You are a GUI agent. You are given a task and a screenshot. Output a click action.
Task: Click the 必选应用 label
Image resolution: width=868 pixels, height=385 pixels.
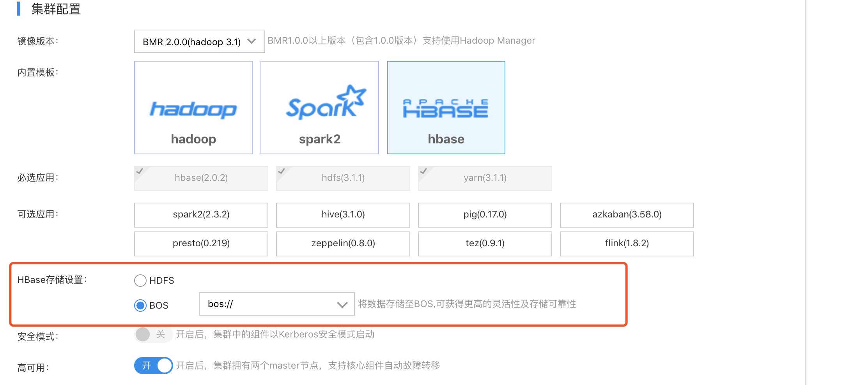[x=38, y=178]
